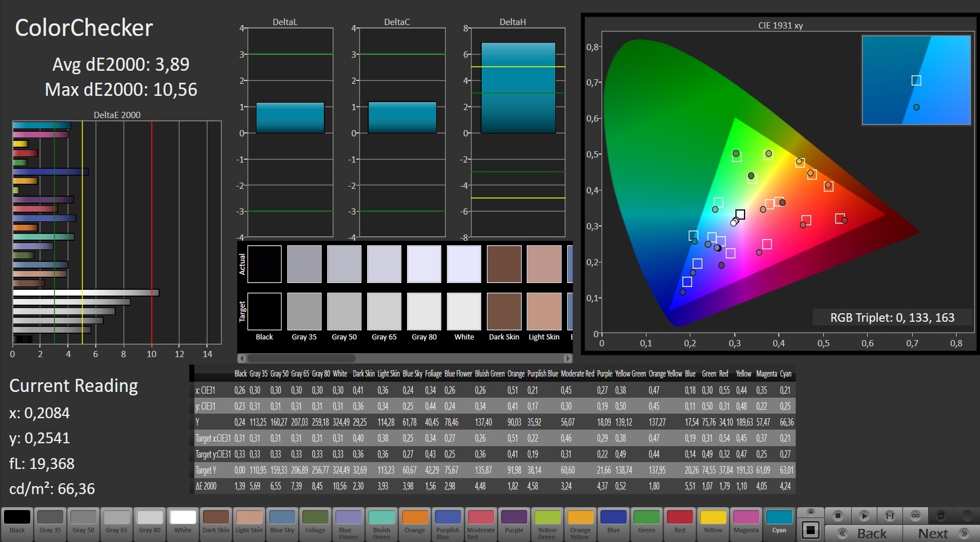Click the White column ΔE value 10,56
This screenshot has width=980, height=542.
[x=340, y=486]
